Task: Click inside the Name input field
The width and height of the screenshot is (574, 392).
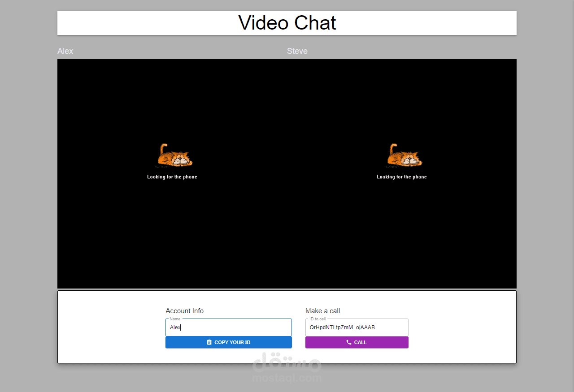Action: point(228,327)
